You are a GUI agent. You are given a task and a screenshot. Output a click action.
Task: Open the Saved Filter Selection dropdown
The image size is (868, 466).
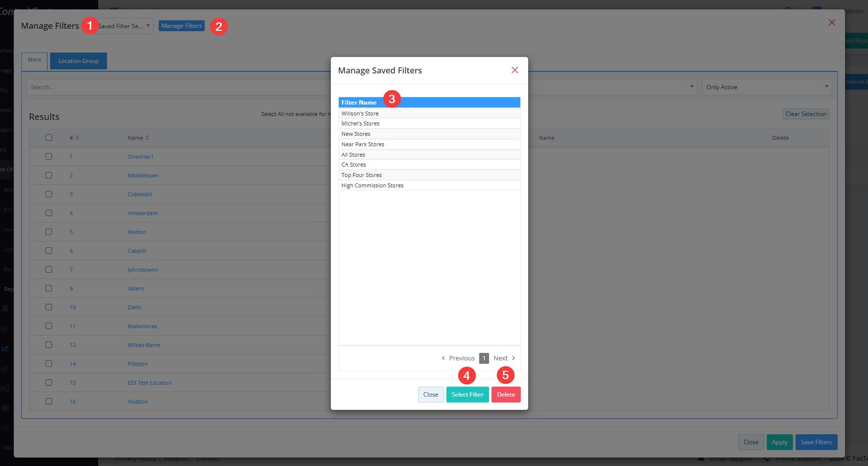coord(124,26)
